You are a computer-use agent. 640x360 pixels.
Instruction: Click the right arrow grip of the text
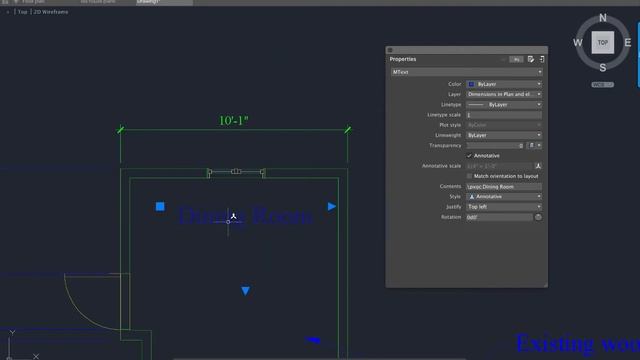click(331, 207)
